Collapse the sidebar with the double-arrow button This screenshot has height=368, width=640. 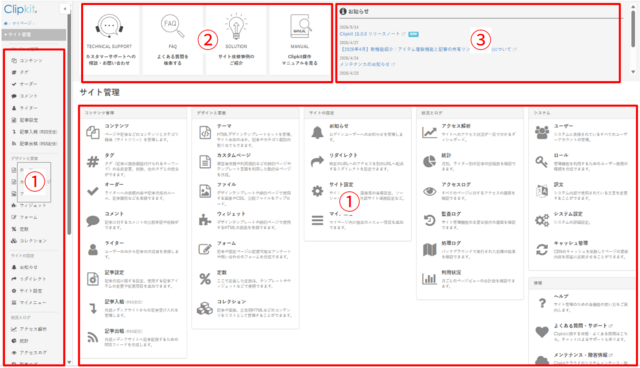pyautogui.click(x=64, y=9)
